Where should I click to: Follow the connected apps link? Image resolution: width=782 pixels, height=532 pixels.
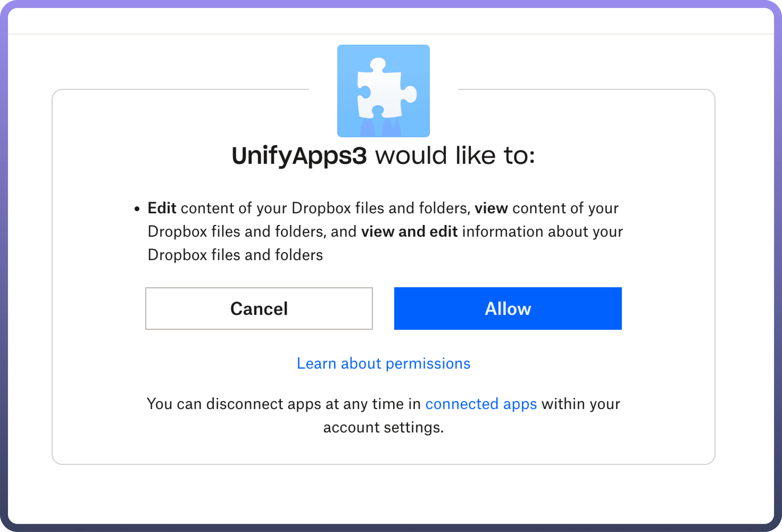coord(481,404)
